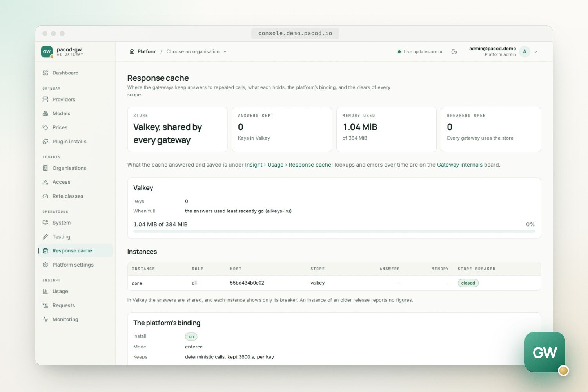Click the console.demo.pacod.io address bar
The height and width of the screenshot is (392, 588).
coord(295,34)
